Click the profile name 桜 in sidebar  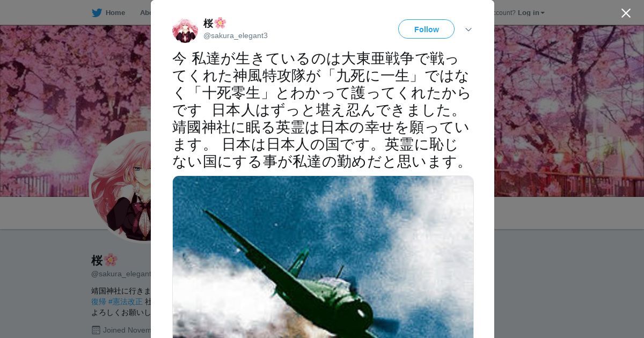[97, 260]
